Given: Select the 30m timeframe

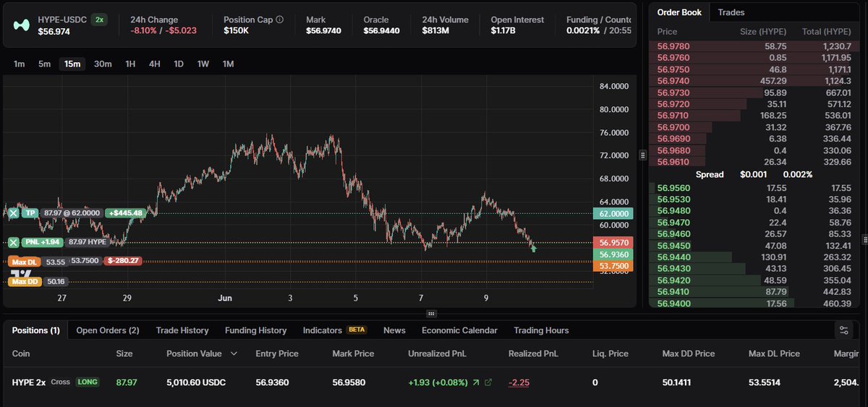Looking at the screenshot, I should pos(103,64).
